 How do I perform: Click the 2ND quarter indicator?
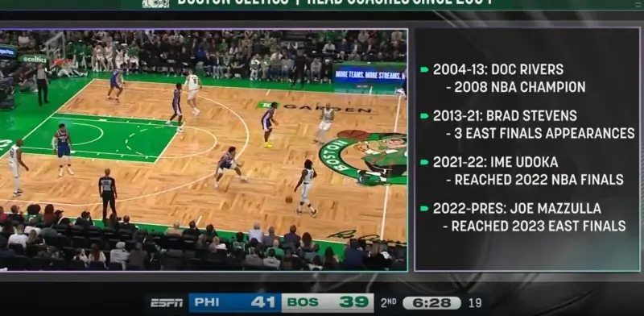(389, 303)
